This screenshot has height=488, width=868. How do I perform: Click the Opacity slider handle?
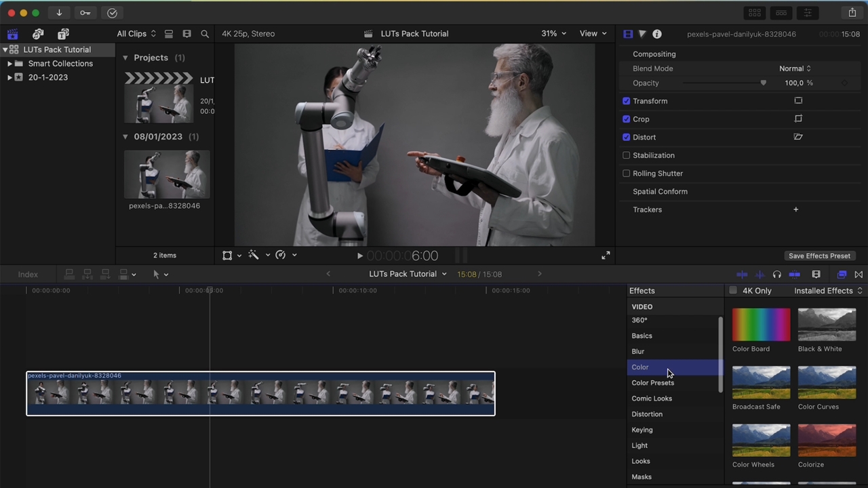pos(763,83)
